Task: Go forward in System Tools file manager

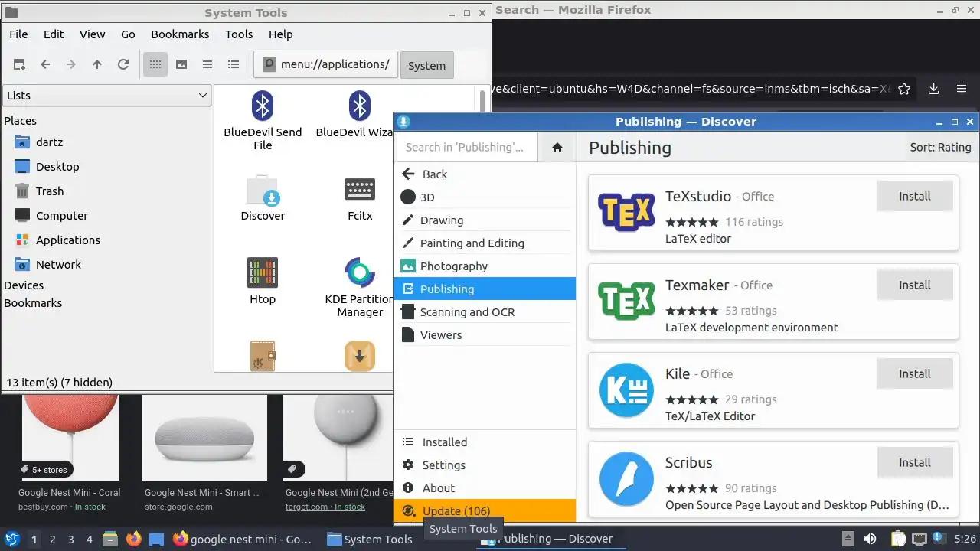Action: click(x=71, y=65)
